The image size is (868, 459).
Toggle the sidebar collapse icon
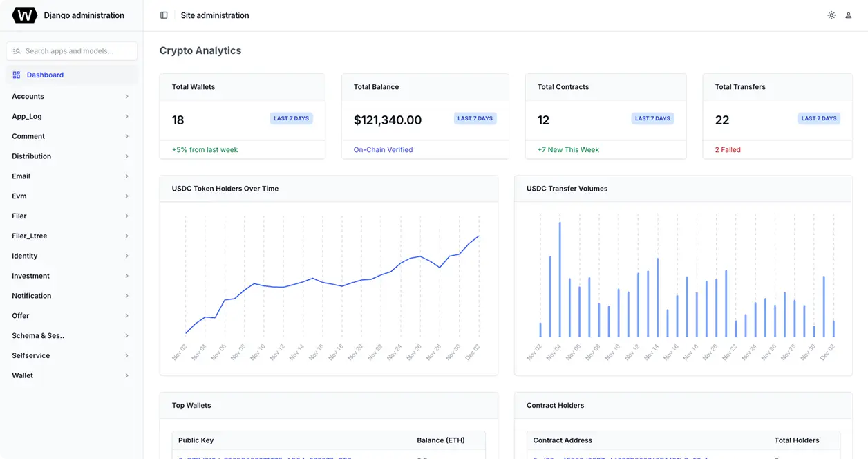click(164, 15)
